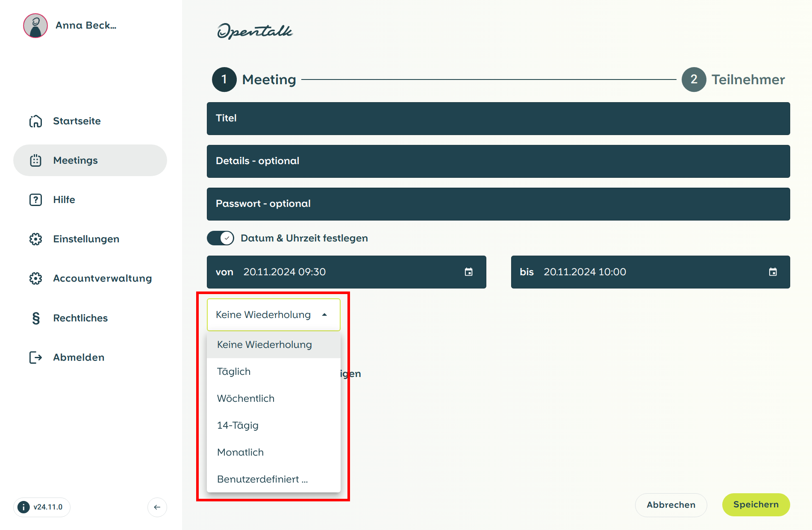812x530 pixels.
Task: Toggle Datum & Uhrzeit festlegen switch
Action: pyautogui.click(x=221, y=238)
